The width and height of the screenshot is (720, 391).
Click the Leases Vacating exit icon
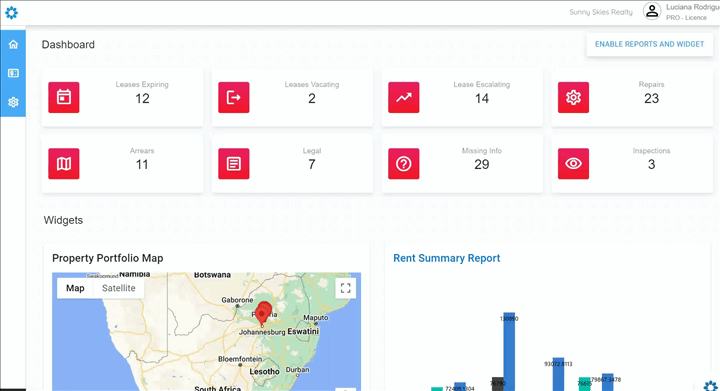point(234,97)
